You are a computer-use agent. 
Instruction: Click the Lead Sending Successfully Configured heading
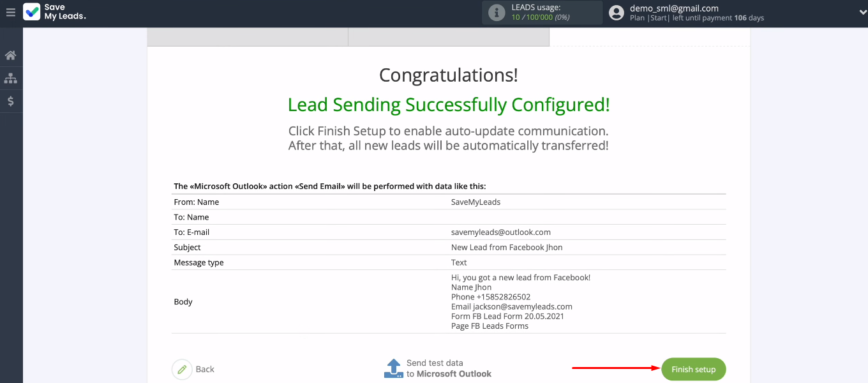(449, 105)
